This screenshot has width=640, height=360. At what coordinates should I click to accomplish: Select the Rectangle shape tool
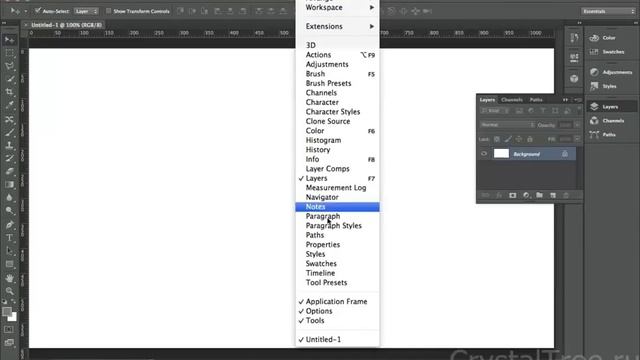pos(9,264)
